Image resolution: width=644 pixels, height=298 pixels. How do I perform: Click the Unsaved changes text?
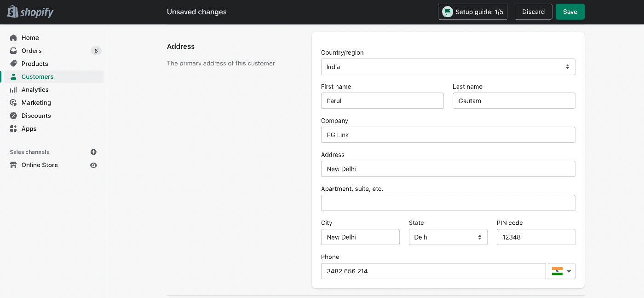coord(197,12)
